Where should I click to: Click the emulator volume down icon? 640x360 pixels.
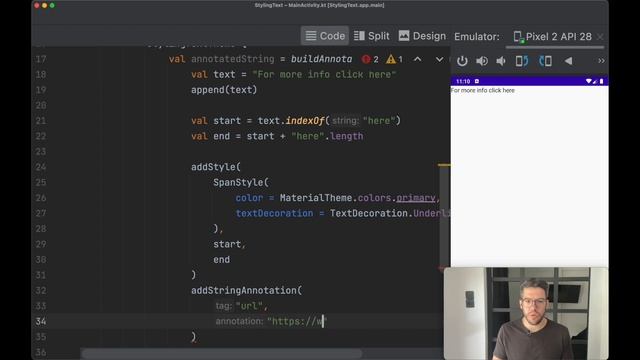pos(501,61)
